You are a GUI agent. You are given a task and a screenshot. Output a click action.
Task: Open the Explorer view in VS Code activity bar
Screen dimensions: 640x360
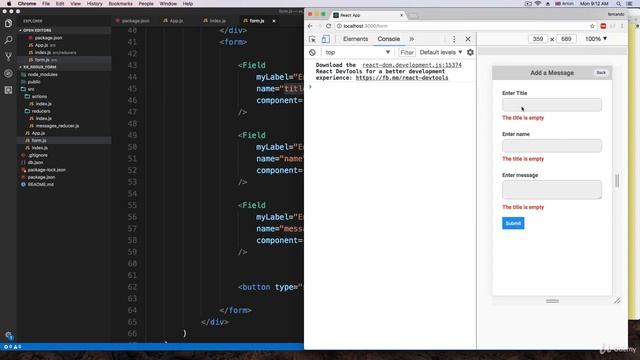point(8,23)
